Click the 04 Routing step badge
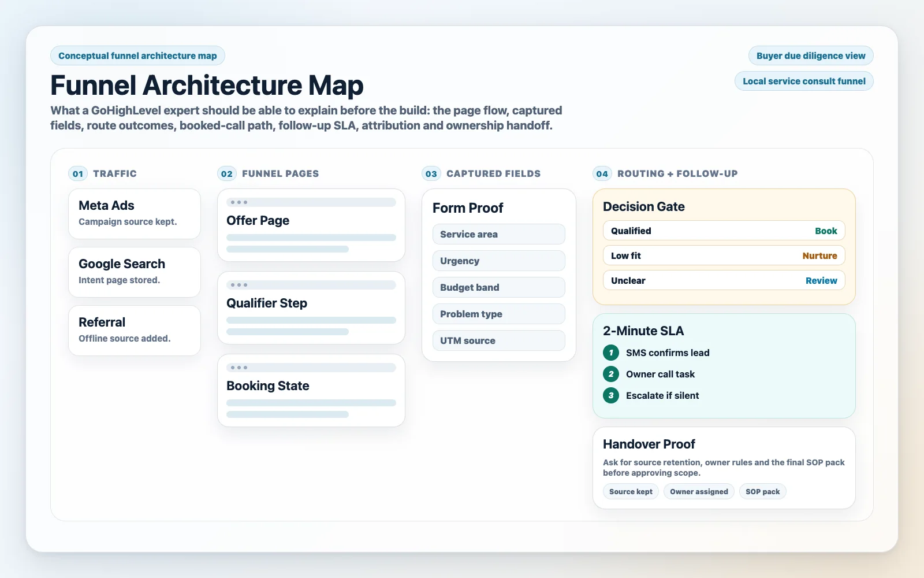This screenshot has width=924, height=578. [x=602, y=173]
